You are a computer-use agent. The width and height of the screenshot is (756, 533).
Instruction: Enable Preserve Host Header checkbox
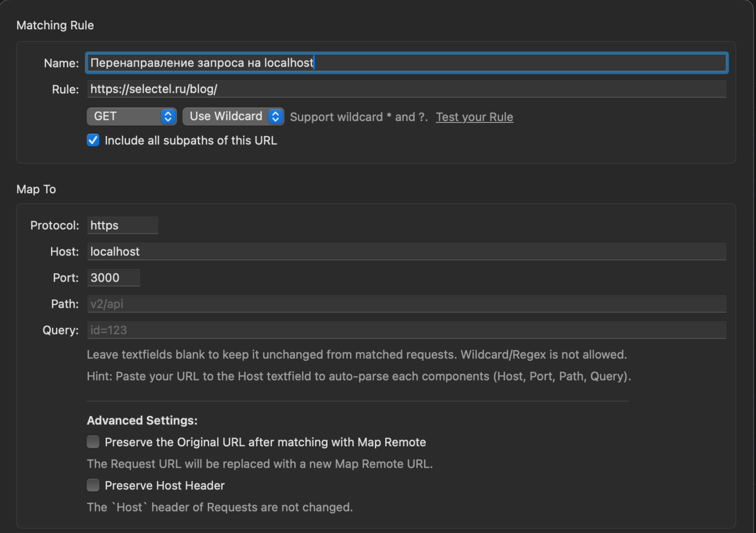[93, 485]
